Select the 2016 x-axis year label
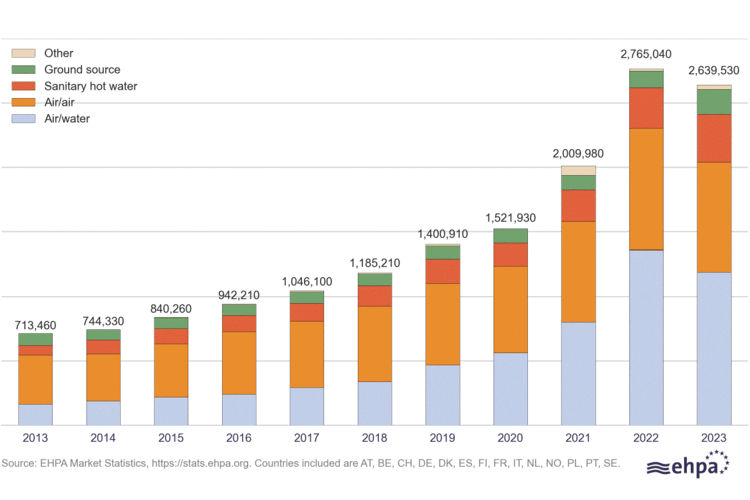The width and height of the screenshot is (750, 500). click(238, 438)
